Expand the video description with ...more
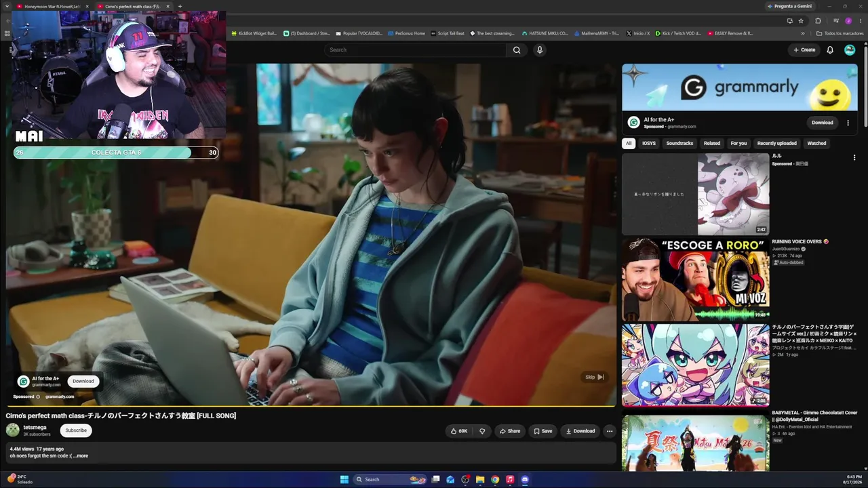Screen dimensions: 868x488 click(x=80, y=455)
